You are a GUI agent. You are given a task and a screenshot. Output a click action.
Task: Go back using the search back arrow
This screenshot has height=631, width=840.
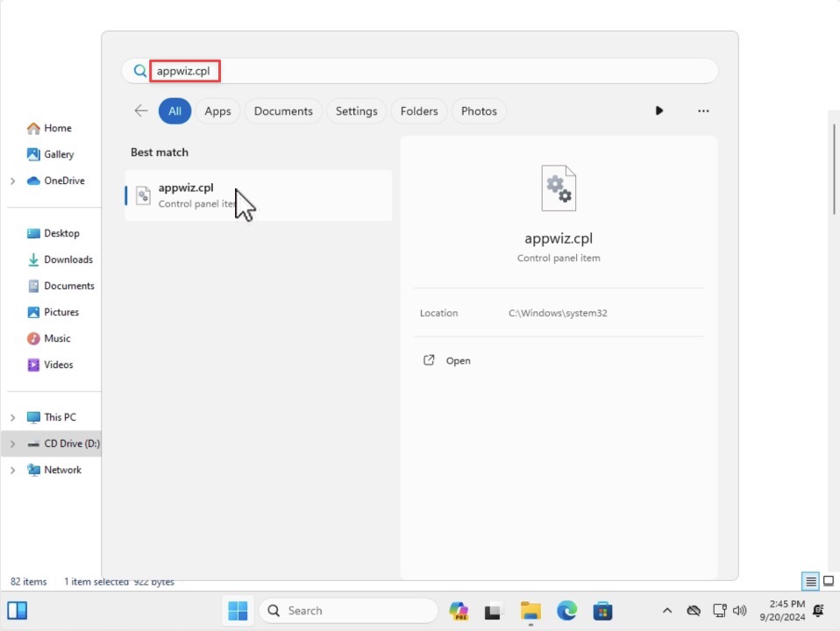[141, 111]
